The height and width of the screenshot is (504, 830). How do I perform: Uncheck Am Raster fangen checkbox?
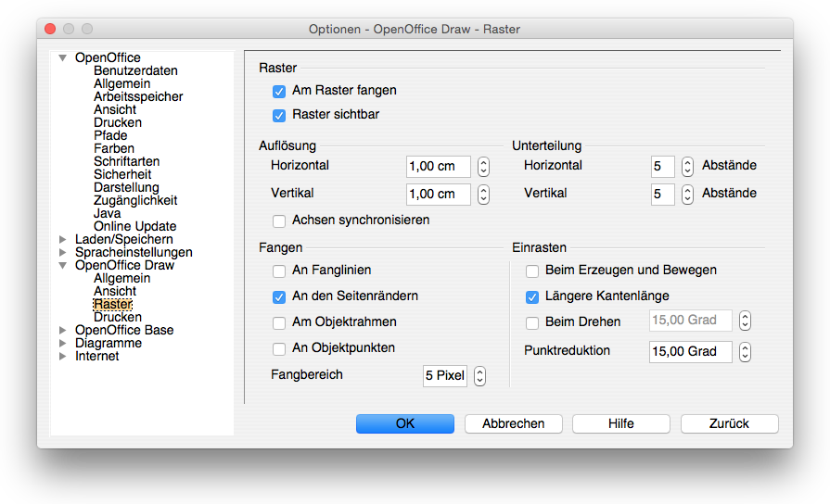click(x=279, y=92)
